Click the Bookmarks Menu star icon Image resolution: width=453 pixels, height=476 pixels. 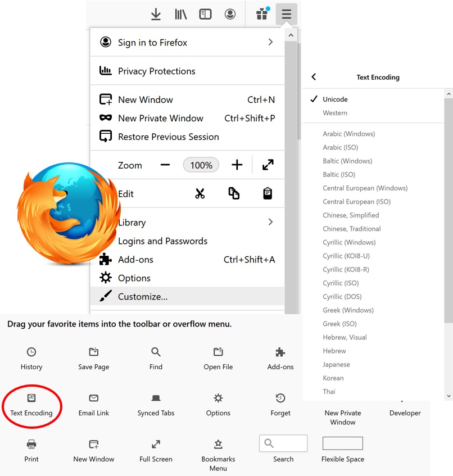tap(218, 443)
